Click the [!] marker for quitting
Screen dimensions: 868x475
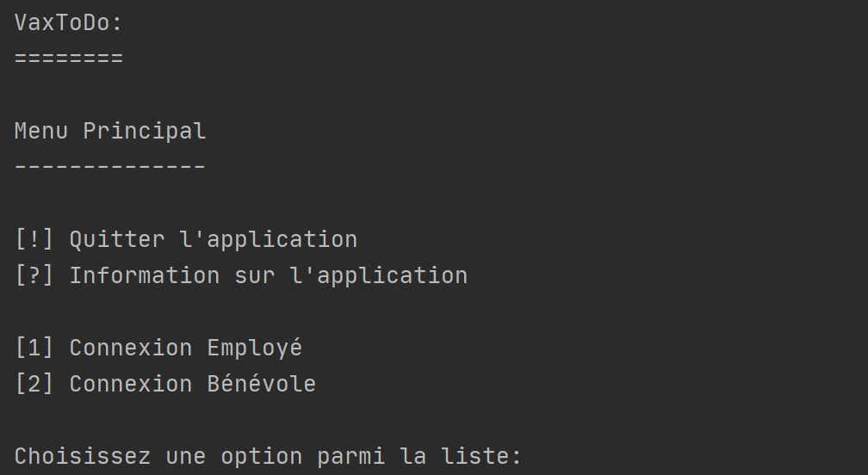click(x=34, y=239)
